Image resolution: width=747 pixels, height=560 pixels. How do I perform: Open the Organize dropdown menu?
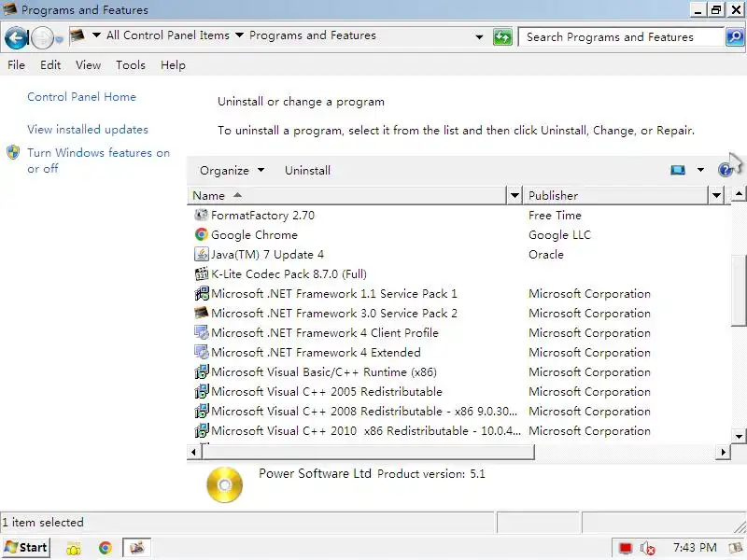[x=232, y=171]
